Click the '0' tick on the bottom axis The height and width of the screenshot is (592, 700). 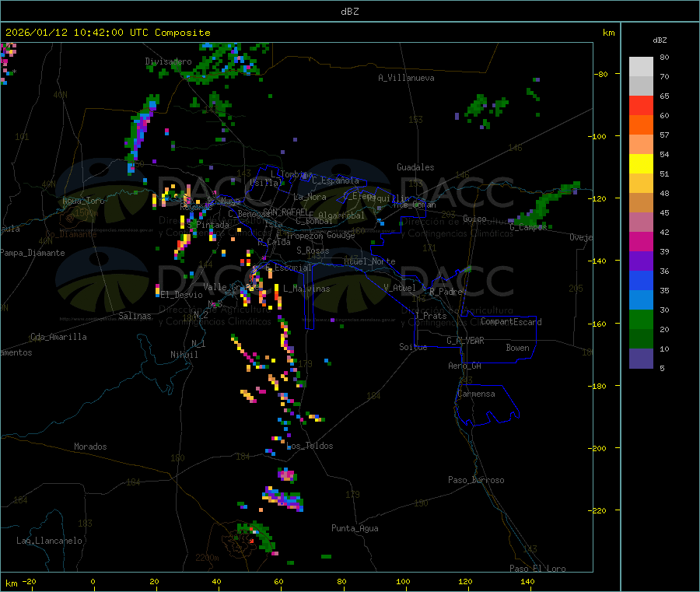click(x=93, y=581)
